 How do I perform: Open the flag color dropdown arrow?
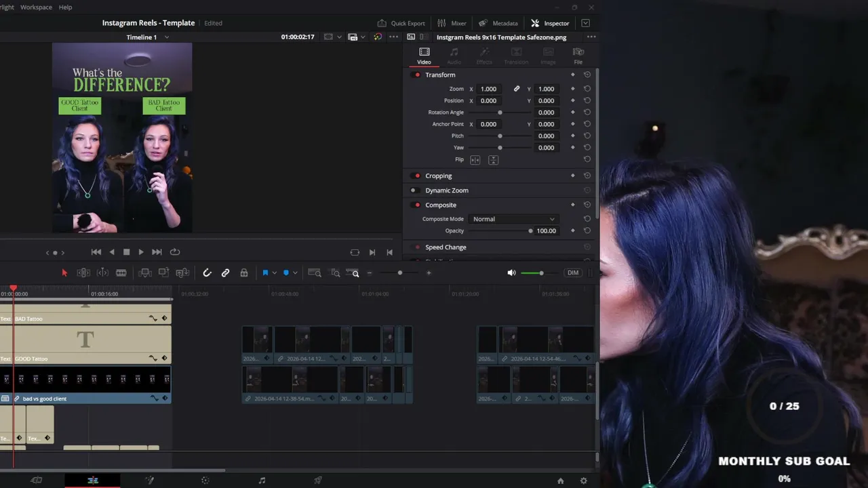click(274, 273)
